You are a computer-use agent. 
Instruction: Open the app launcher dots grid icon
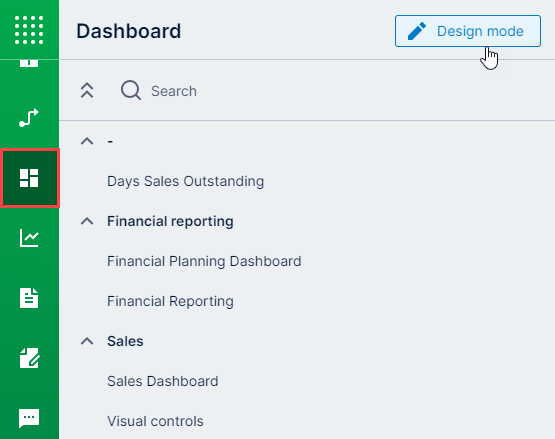pyautogui.click(x=29, y=30)
